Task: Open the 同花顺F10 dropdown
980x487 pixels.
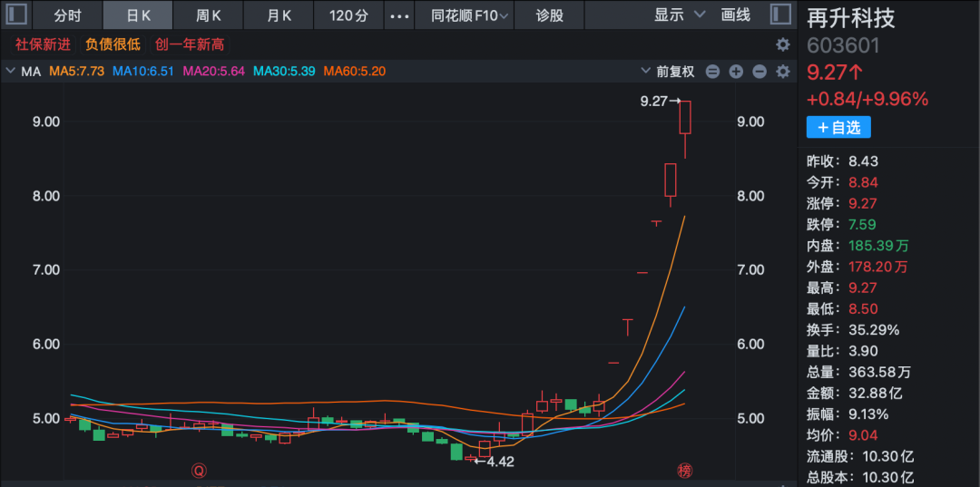Action: [470, 15]
